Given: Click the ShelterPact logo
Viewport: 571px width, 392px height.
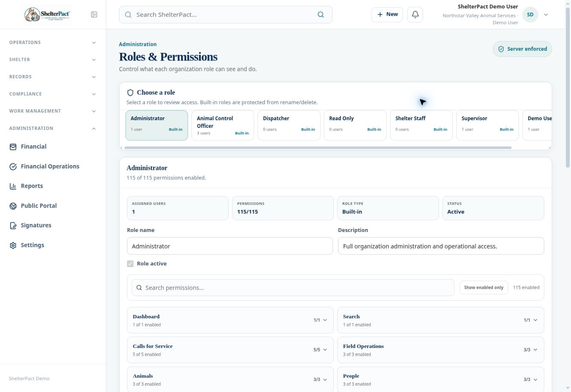Looking at the screenshot, I should tap(47, 15).
